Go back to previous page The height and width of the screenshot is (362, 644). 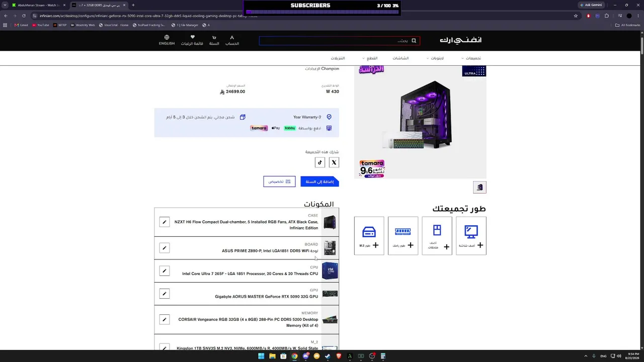6,16
